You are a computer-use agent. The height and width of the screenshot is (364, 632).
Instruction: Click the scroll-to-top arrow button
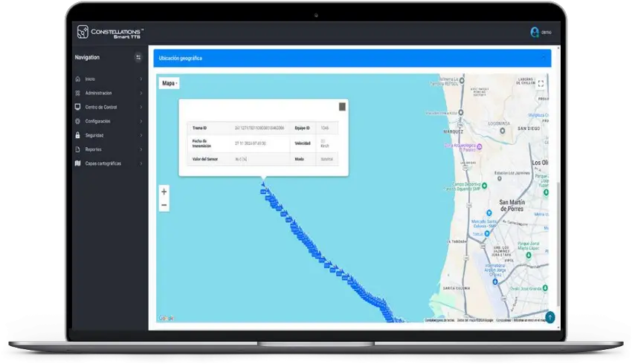pyautogui.click(x=549, y=317)
